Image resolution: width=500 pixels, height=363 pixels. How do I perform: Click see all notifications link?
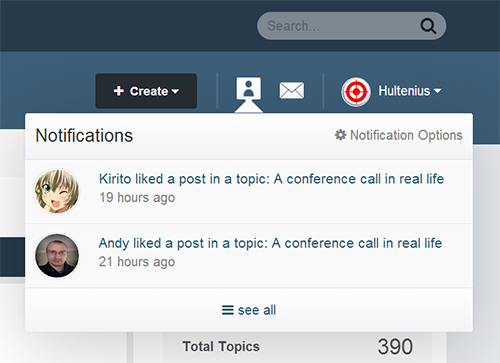click(249, 310)
